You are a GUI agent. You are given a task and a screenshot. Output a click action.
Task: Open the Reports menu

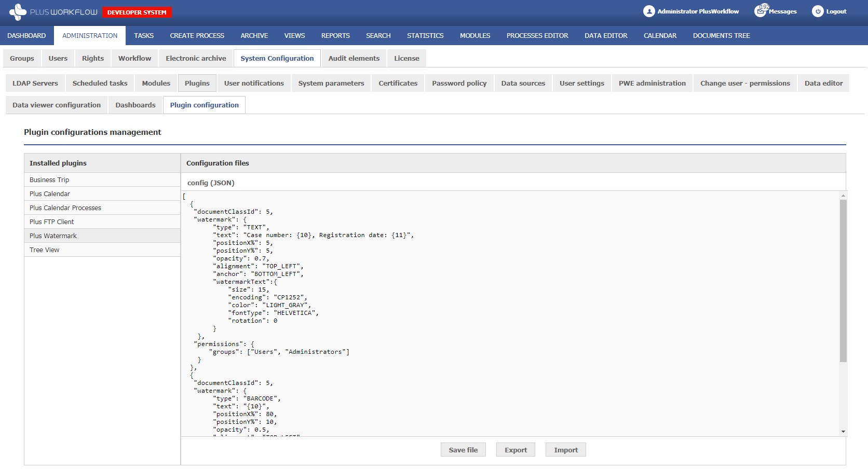(335, 36)
